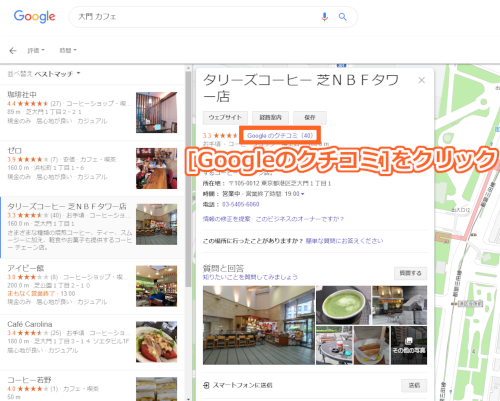The image size is (500, 401).
Task: Open the outdoor table photo
Action: pos(334,345)
